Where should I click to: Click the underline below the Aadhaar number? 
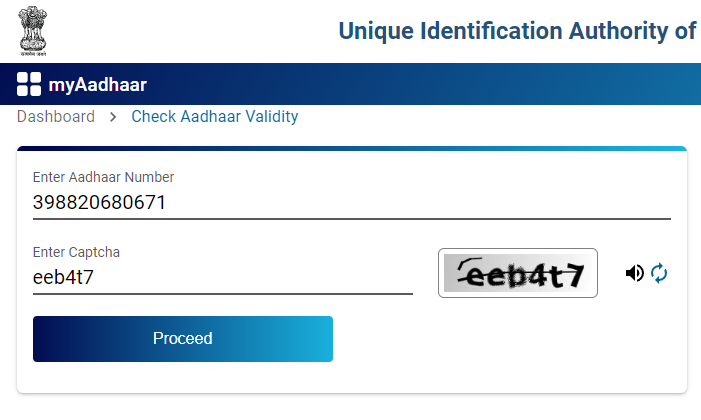coord(351,217)
